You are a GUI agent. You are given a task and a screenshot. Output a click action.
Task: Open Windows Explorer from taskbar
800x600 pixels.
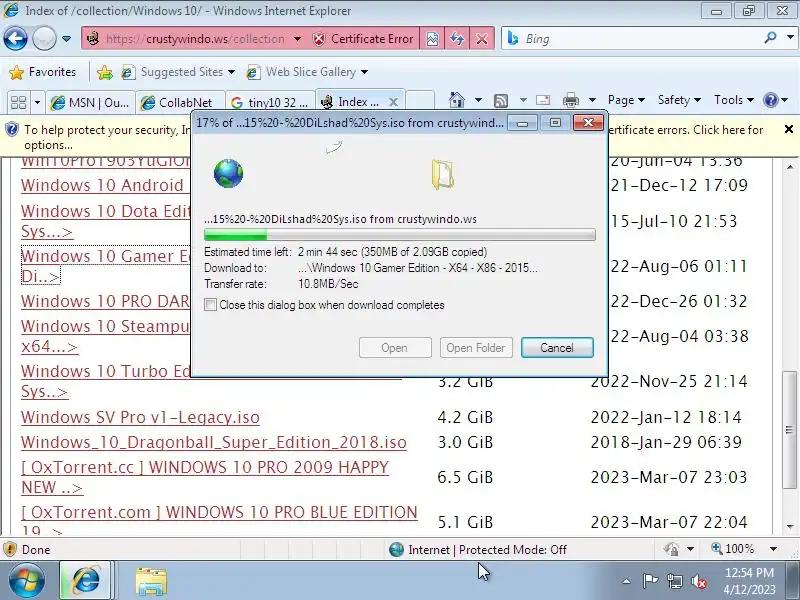pyautogui.click(x=151, y=581)
